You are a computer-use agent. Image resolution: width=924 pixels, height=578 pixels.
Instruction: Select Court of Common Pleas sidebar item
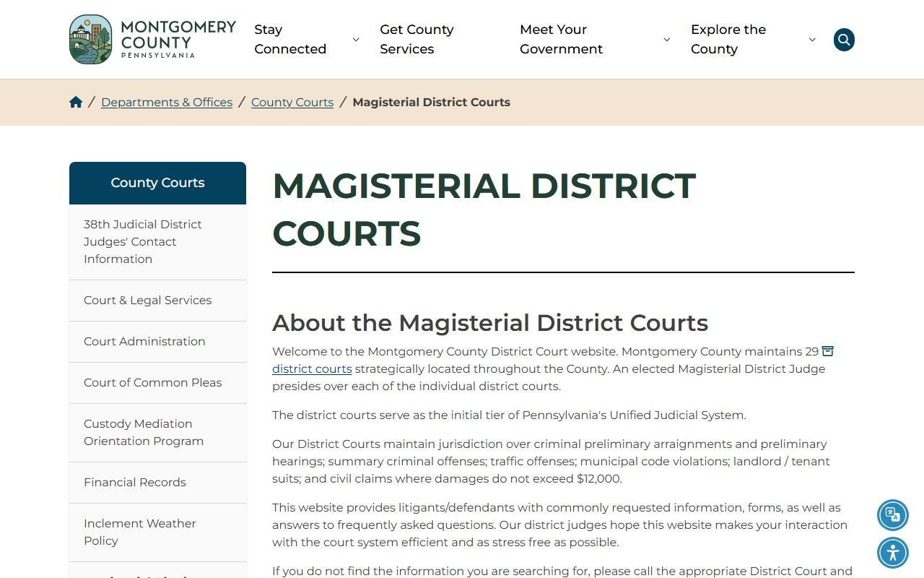157,383
